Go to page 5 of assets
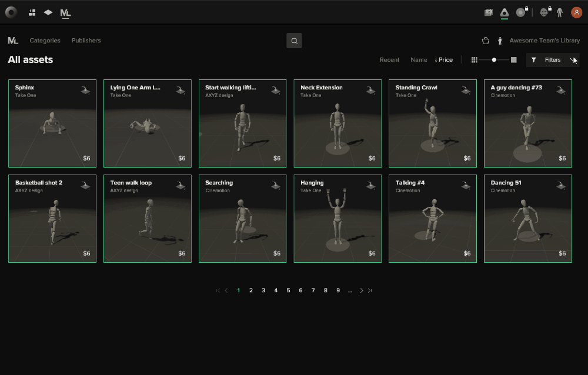This screenshot has height=375, width=588. point(288,290)
